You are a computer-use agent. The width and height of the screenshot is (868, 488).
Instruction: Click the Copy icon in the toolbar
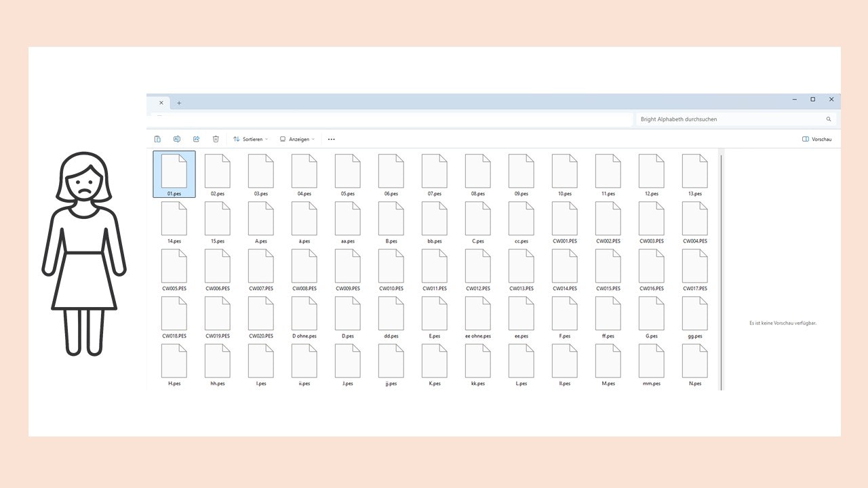[157, 139]
